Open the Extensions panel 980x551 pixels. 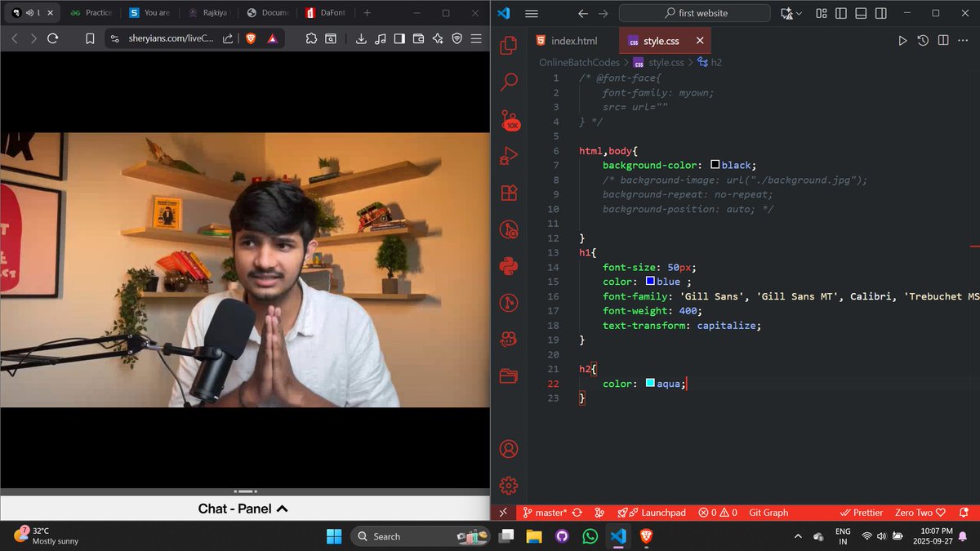(509, 193)
